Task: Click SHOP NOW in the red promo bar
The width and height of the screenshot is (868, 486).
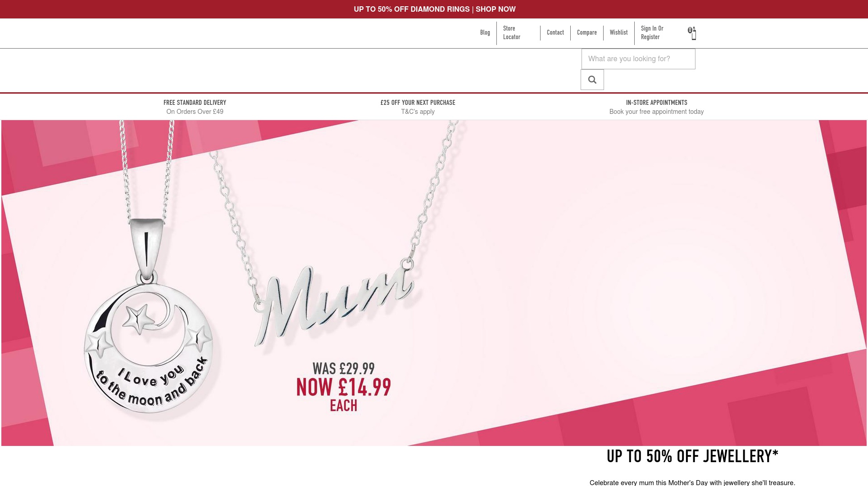Action: 495,9
